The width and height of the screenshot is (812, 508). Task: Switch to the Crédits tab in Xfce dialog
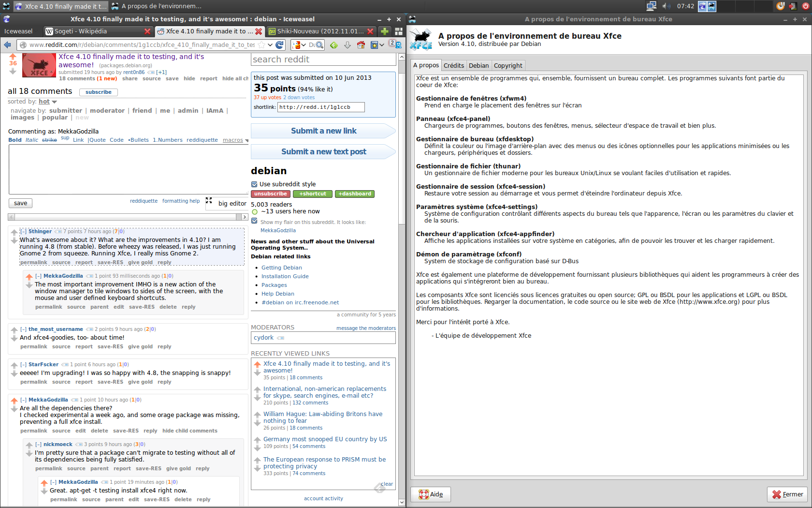[x=454, y=65]
